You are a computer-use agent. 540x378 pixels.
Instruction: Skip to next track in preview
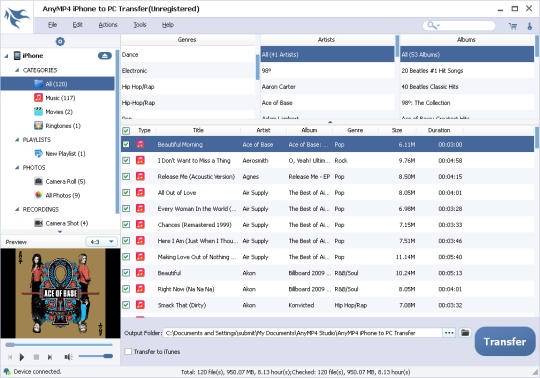50,357
